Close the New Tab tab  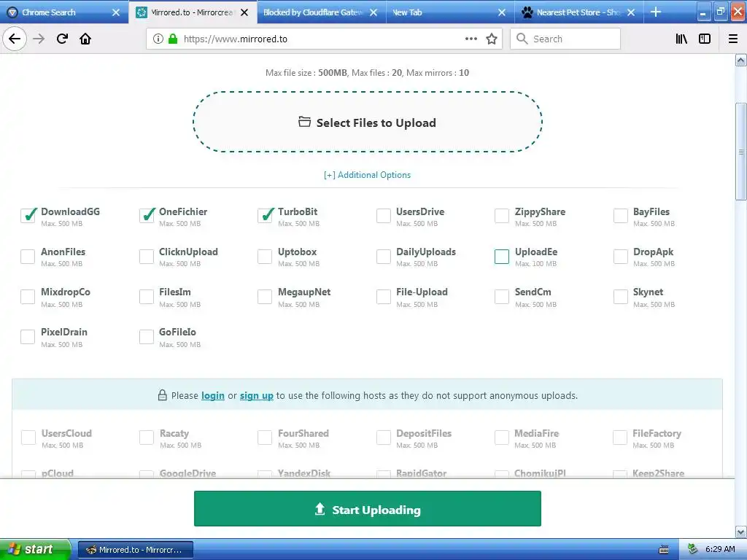pos(502,12)
